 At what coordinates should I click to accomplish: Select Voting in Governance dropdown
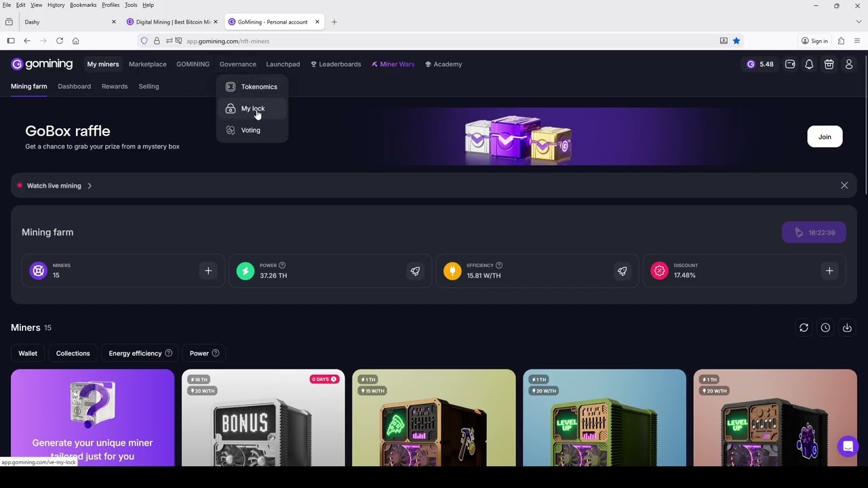252,130
